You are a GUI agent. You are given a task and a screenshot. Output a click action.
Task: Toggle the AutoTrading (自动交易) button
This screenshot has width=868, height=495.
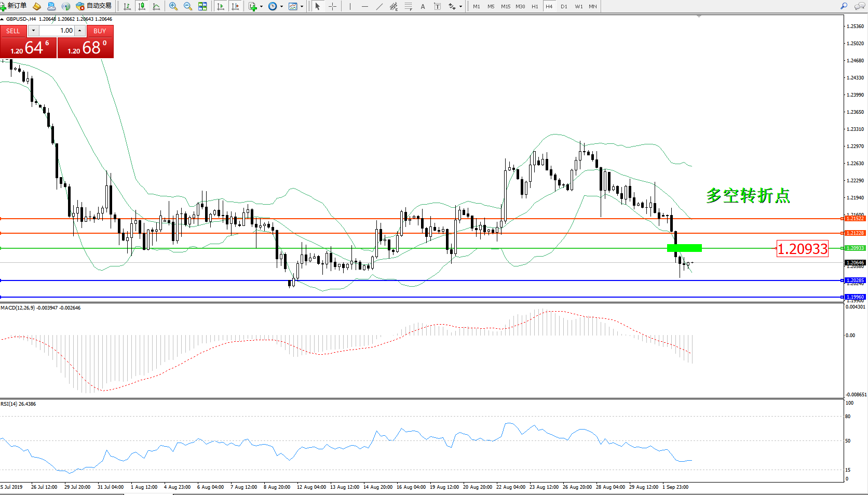(x=94, y=6)
